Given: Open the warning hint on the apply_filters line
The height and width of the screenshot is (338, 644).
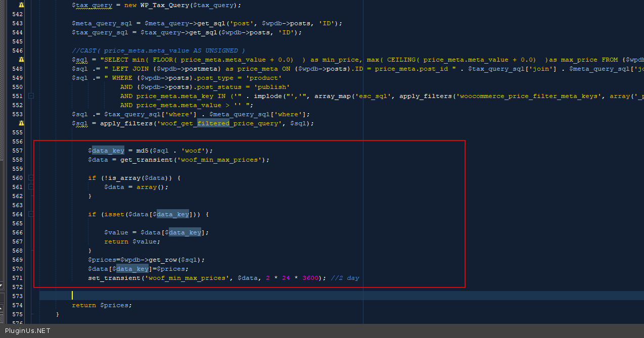Looking at the screenshot, I should point(21,123).
